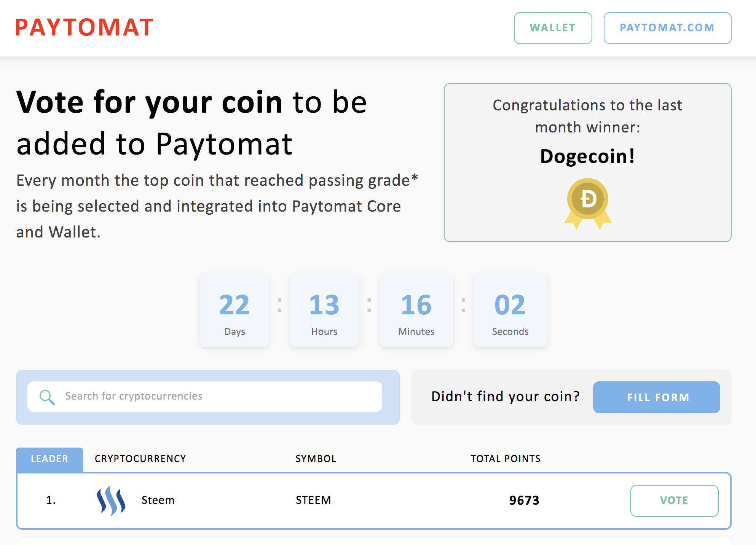Click the Seconds countdown tile
756x545 pixels.
[x=510, y=311]
